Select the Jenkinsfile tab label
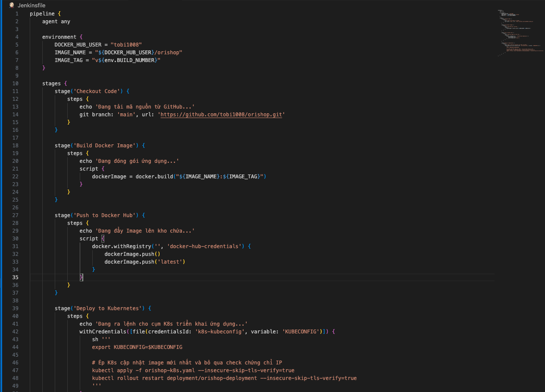The height and width of the screenshot is (392, 545). click(31, 5)
